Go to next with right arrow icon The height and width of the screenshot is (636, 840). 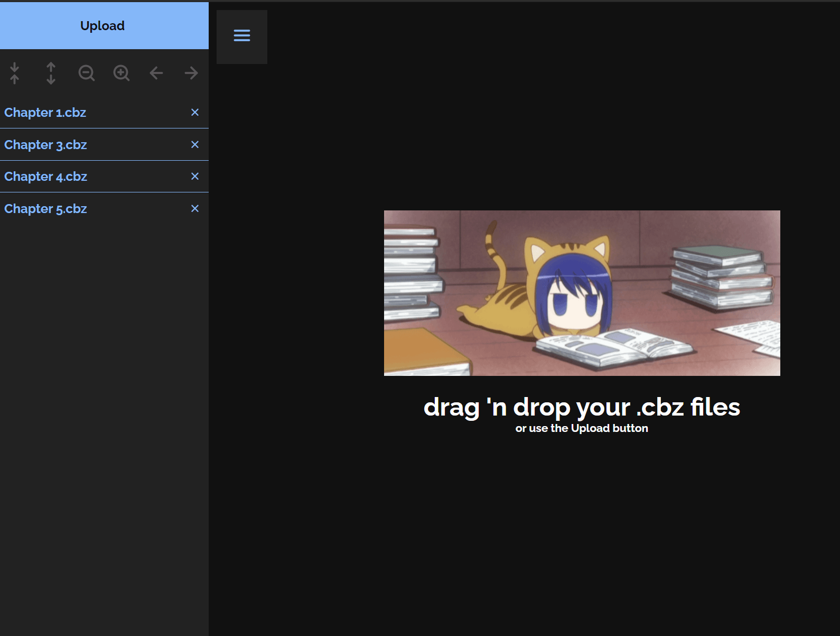point(191,73)
